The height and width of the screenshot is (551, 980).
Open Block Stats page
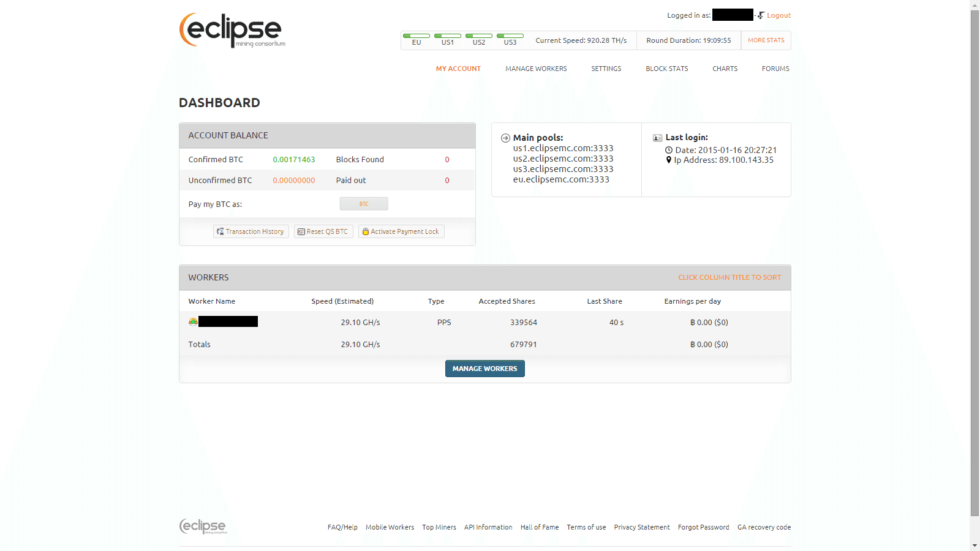667,69
